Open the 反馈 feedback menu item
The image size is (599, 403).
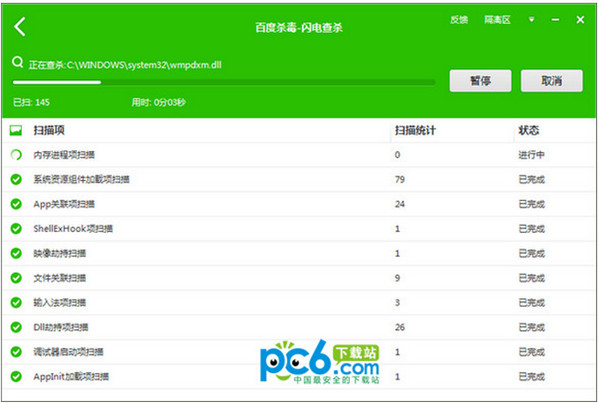pos(459,19)
